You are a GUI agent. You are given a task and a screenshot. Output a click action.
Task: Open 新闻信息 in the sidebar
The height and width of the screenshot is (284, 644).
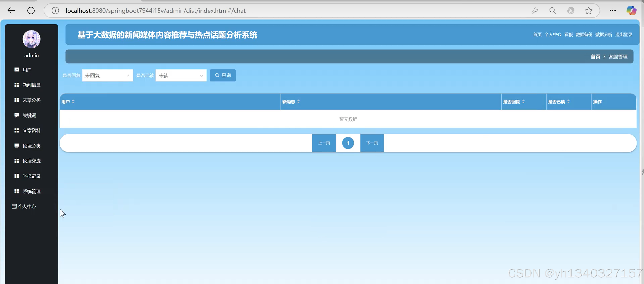pyautogui.click(x=31, y=85)
